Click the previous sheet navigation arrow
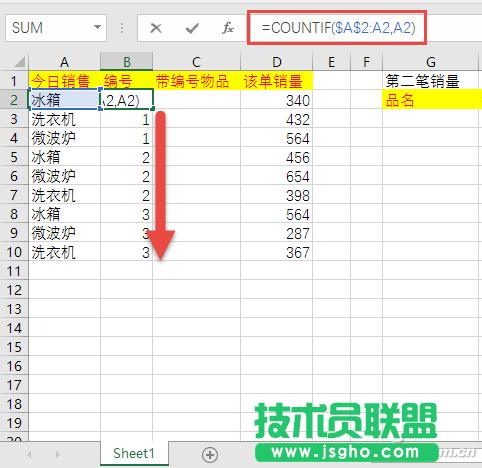Viewport: 482px width, 468px height. point(29,454)
